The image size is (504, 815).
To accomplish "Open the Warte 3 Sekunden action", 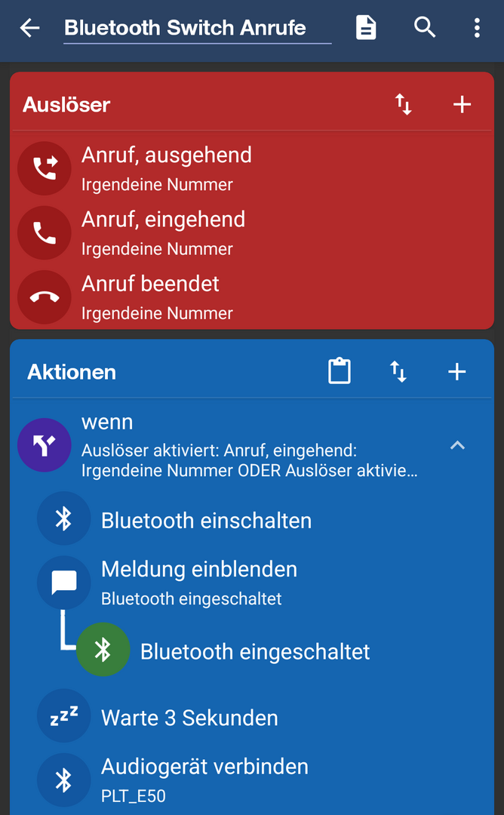I will coord(189,717).
